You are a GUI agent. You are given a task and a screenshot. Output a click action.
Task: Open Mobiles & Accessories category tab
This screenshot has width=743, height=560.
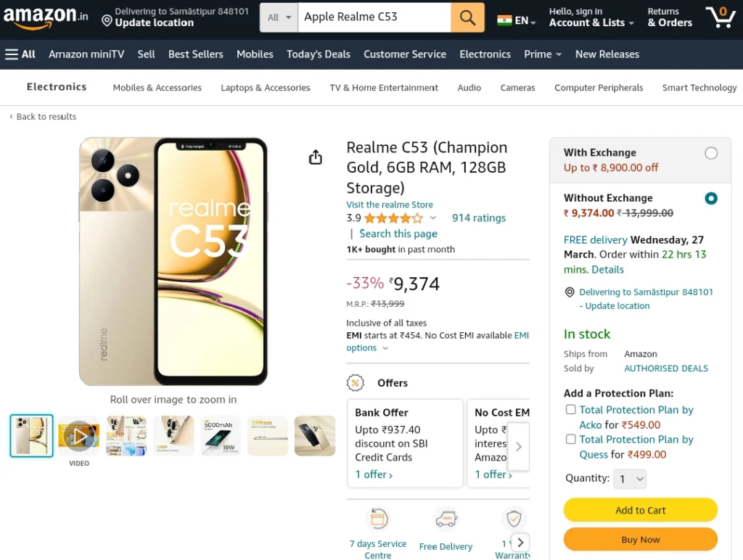157,88
